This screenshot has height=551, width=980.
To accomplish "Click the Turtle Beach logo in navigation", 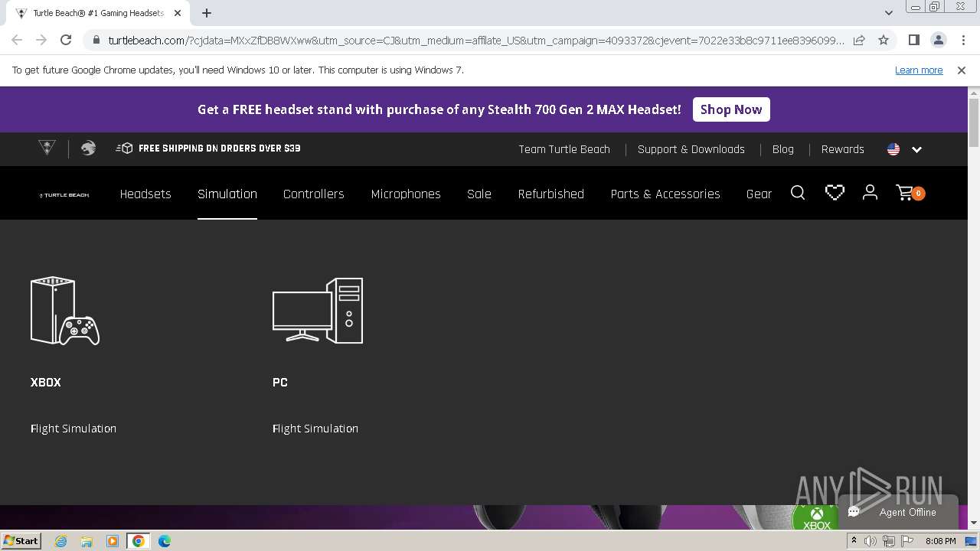I will (x=64, y=194).
